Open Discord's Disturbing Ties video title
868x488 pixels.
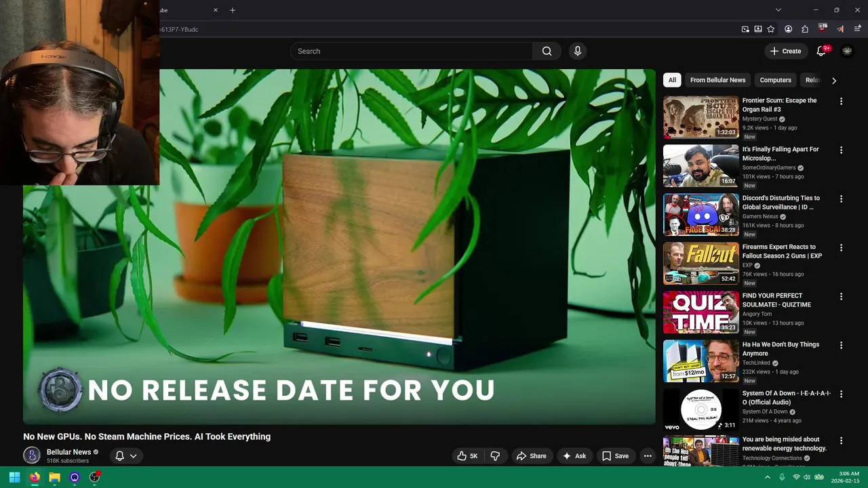(781, 203)
